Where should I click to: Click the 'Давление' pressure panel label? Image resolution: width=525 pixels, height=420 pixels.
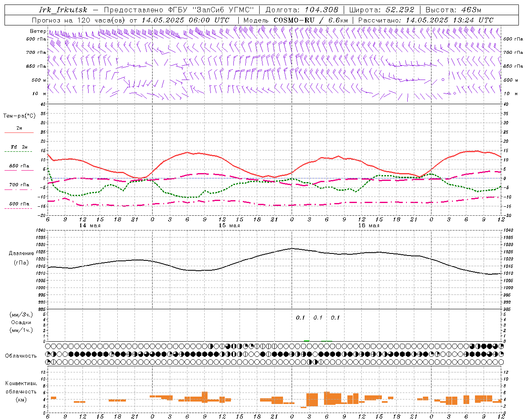[x=21, y=253]
